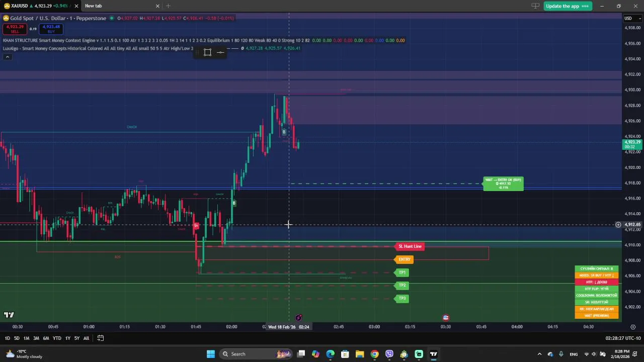644x362 pixels.
Task: Click the green TP2 label
Action: (x=401, y=286)
